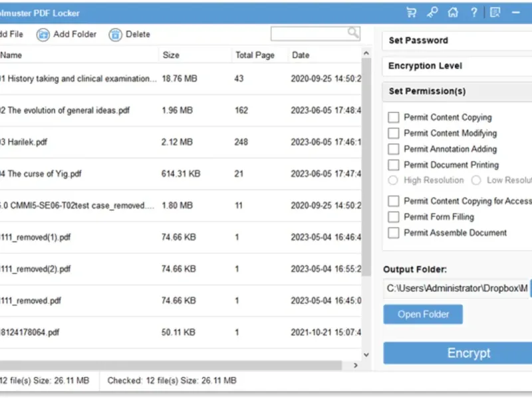Click the scroll down arrow of file list
Viewport: 532px width, 399px height.
coord(366,355)
